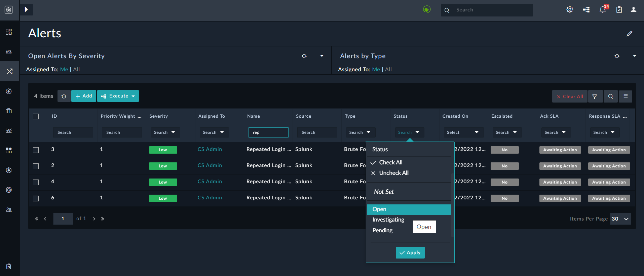Image resolution: width=644 pixels, height=276 pixels.
Task: Open the grid filter funnel icon
Action: [x=595, y=96]
